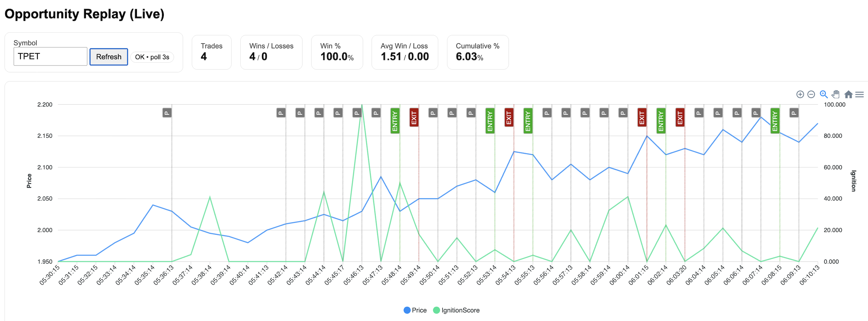This screenshot has height=321, width=868.
Task: Click the Cumulative % stat card
Action: click(x=477, y=52)
